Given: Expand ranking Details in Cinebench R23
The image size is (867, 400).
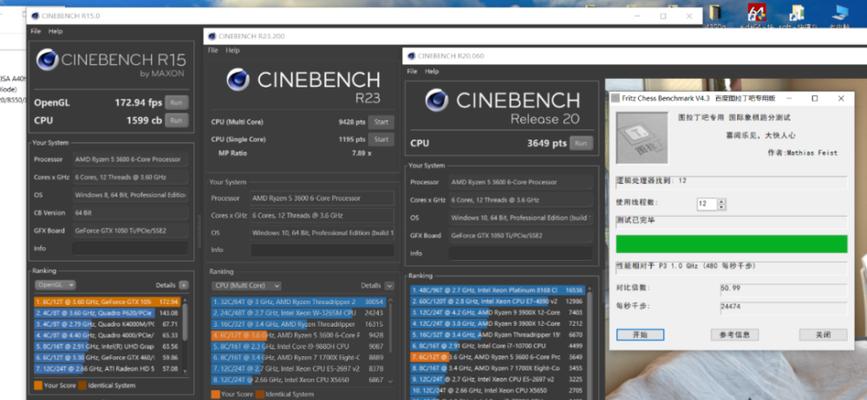Looking at the screenshot, I should point(389,285).
